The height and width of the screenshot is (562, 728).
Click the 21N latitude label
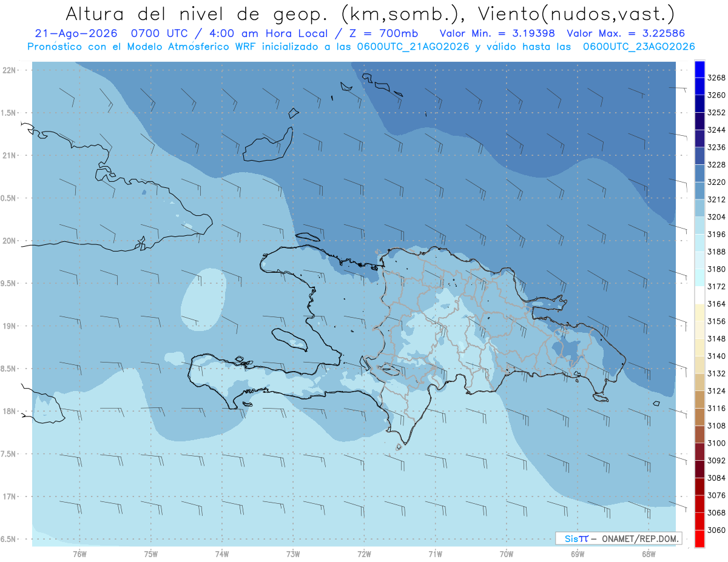click(9, 156)
